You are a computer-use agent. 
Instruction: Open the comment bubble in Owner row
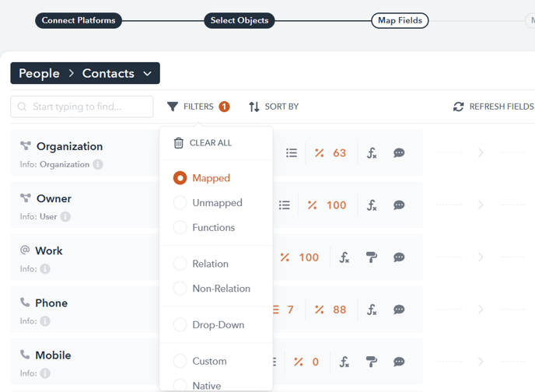tap(399, 205)
